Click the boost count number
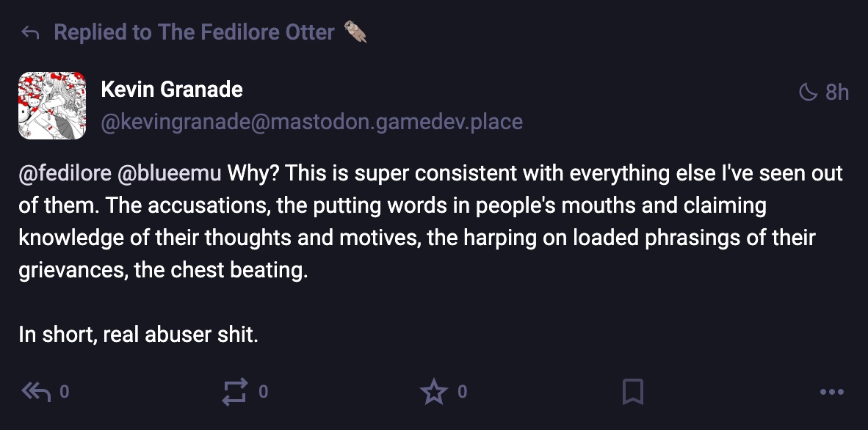This screenshot has width=868, height=430. (264, 392)
